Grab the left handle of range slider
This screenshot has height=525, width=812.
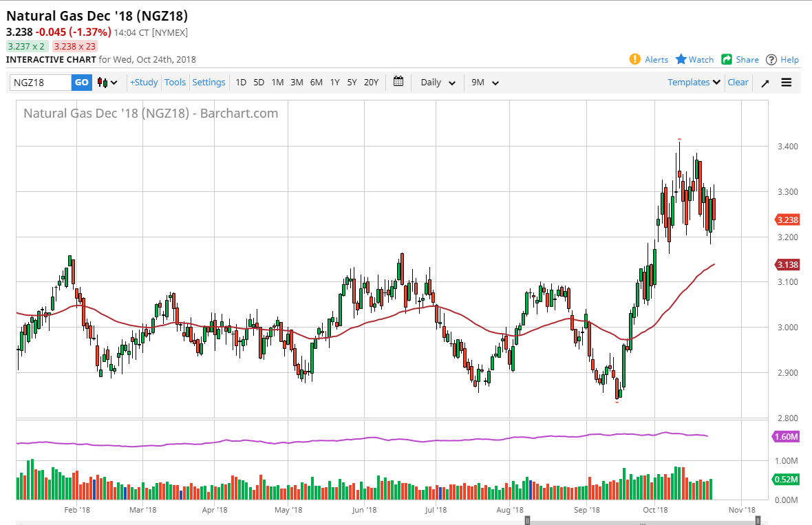click(527, 522)
